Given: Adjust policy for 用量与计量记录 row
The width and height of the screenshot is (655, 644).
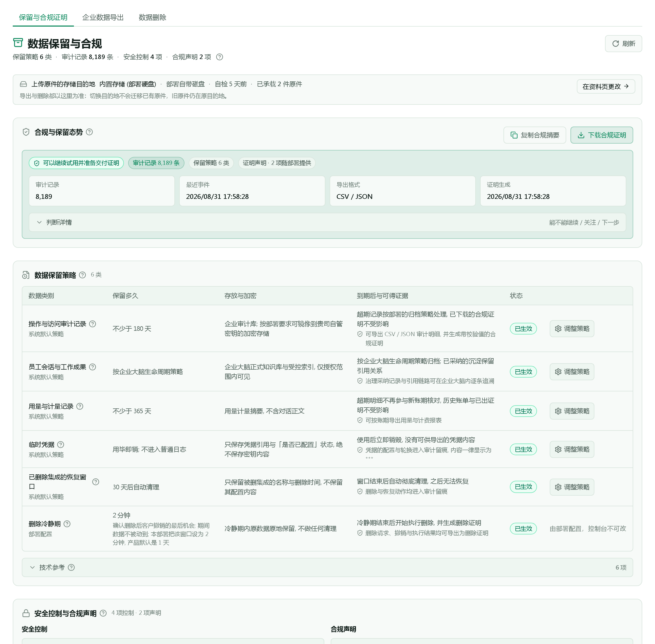Looking at the screenshot, I should pos(572,411).
